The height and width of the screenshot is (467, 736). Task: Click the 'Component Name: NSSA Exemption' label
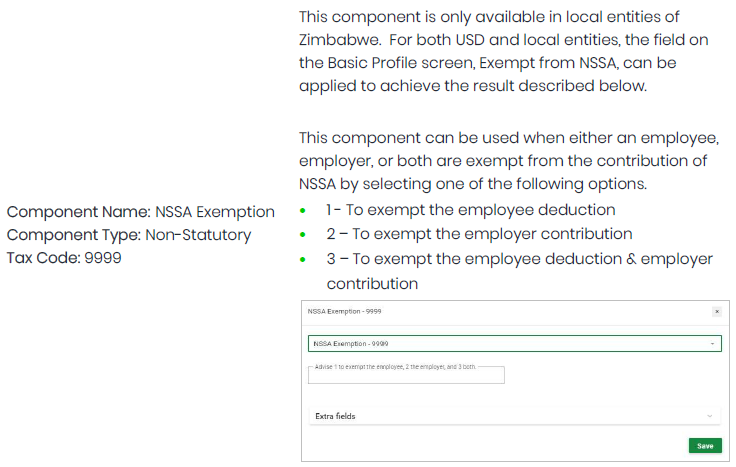pyautogui.click(x=141, y=212)
